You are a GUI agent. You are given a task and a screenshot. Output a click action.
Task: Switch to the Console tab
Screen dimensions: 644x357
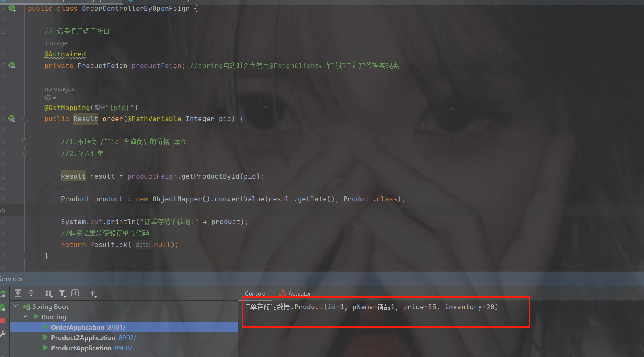coord(255,293)
